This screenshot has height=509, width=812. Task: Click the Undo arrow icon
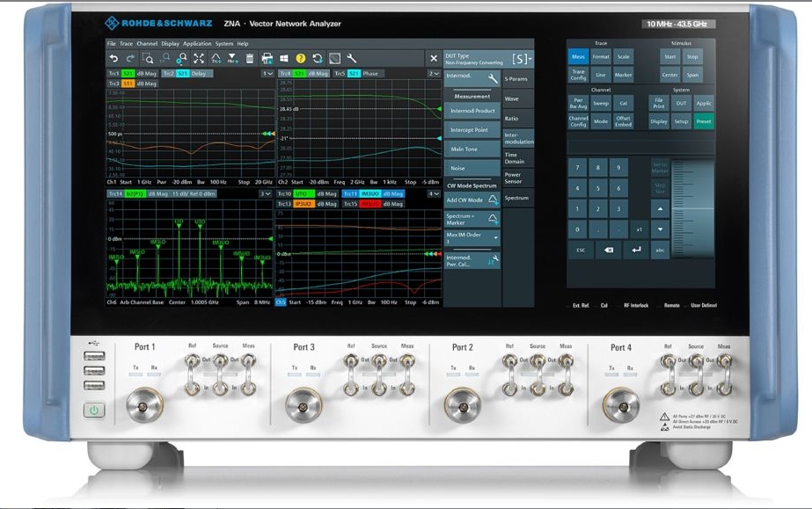coord(115,57)
